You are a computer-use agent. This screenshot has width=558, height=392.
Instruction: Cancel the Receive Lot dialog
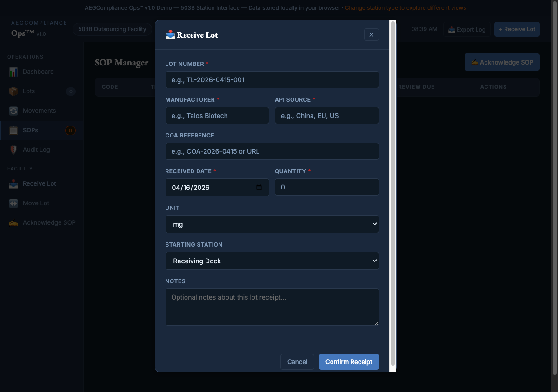tap(297, 362)
